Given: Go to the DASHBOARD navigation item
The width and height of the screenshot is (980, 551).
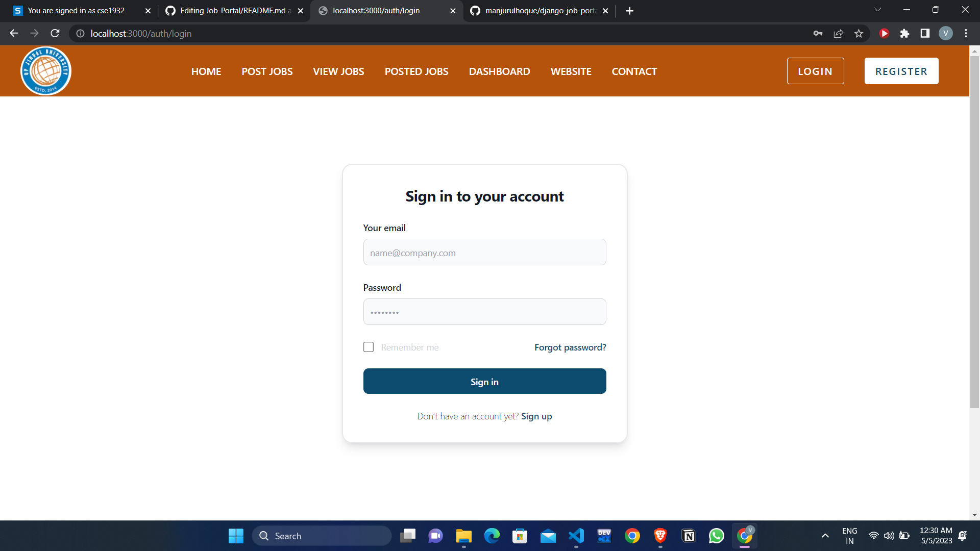Looking at the screenshot, I should pos(499,71).
